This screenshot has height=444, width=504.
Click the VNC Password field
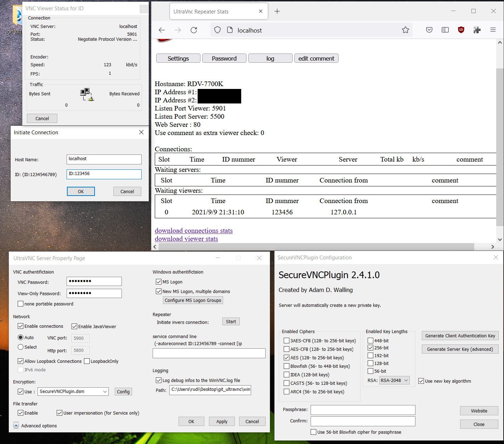click(x=94, y=281)
